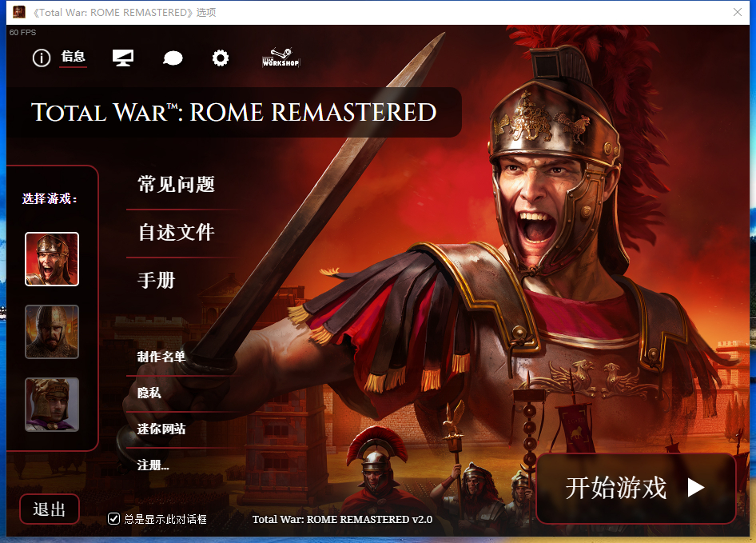The image size is (756, 543).
Task: Select the Rome Remastered legionary game thumbnail
Action: pos(52,259)
